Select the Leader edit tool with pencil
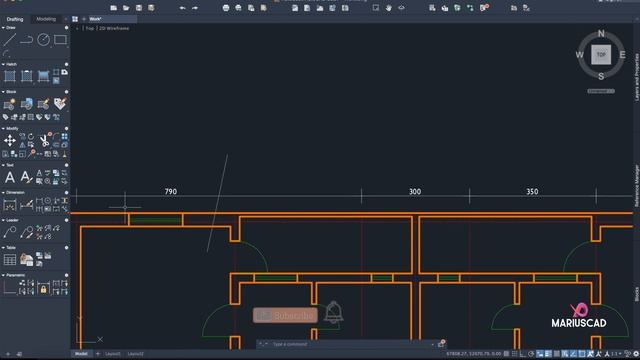The width and height of the screenshot is (640, 360). (x=27, y=232)
